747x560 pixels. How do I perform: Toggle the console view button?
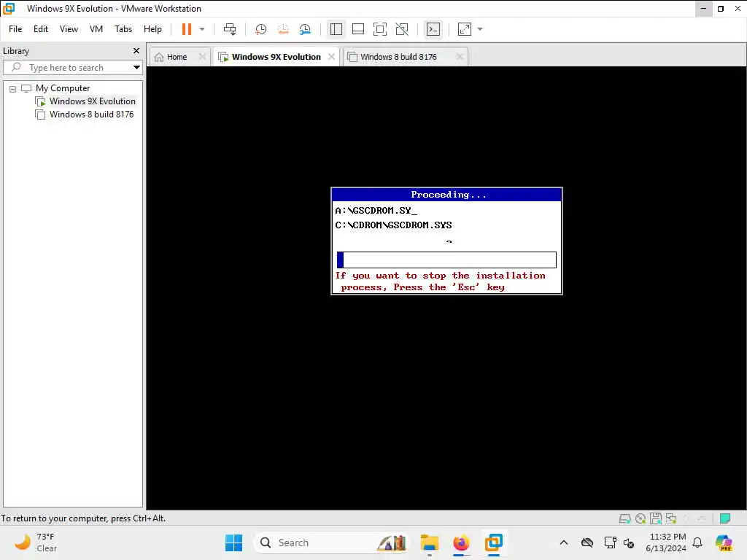click(x=433, y=29)
